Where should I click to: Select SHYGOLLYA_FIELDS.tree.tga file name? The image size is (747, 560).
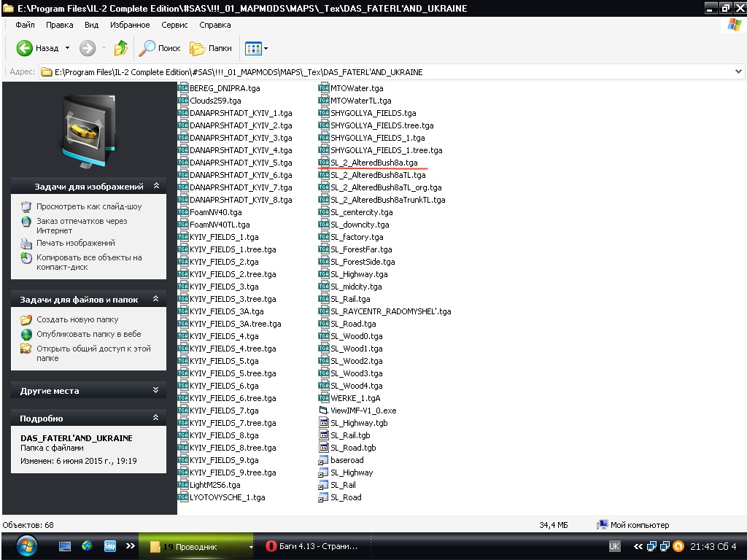pos(382,125)
